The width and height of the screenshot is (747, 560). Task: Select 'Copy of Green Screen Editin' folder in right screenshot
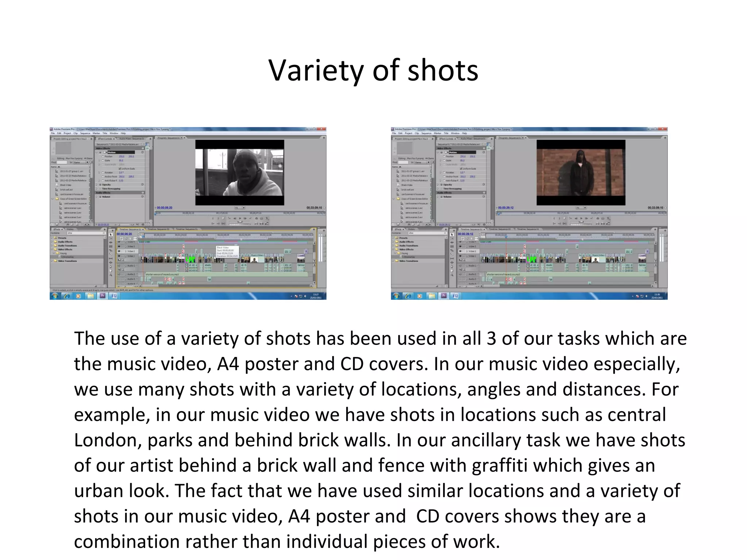(x=415, y=199)
